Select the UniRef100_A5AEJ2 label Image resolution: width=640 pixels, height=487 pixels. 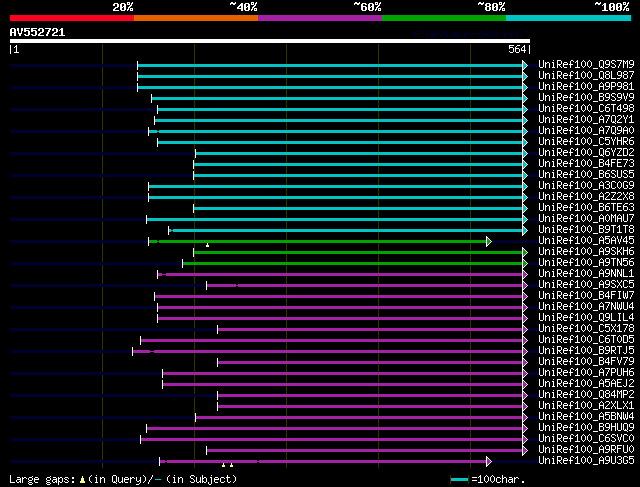[x=586, y=384]
